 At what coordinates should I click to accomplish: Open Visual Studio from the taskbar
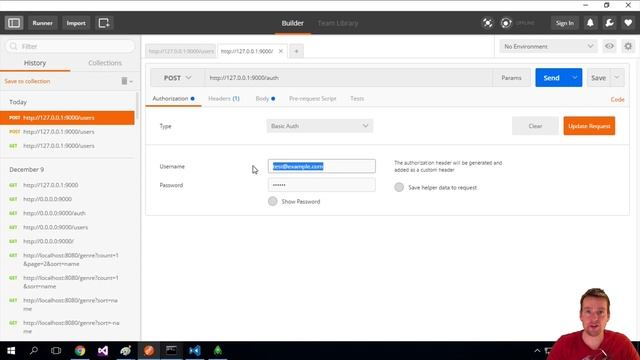tap(103, 351)
